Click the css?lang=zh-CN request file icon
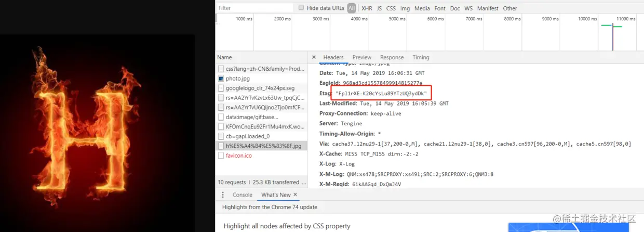 pos(221,69)
